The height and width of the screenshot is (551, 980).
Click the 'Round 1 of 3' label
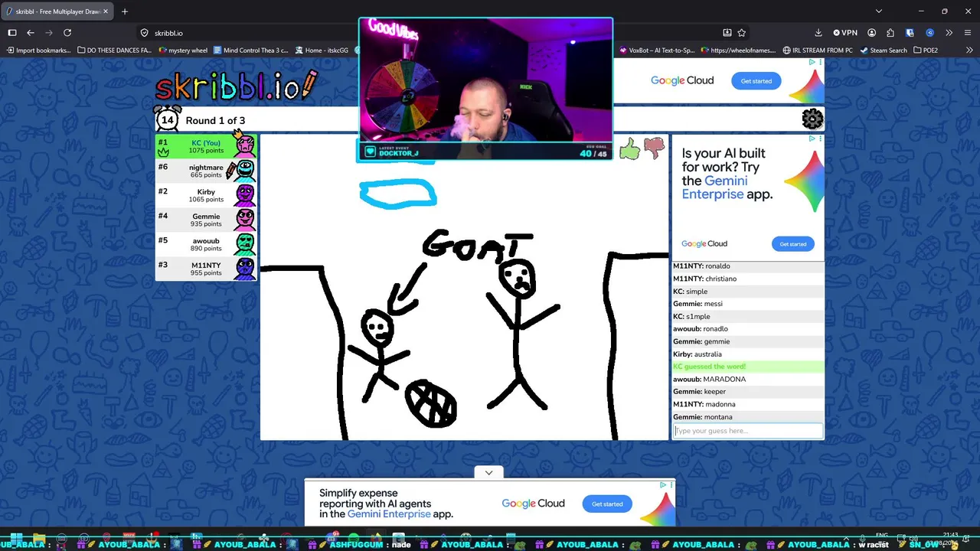point(215,120)
